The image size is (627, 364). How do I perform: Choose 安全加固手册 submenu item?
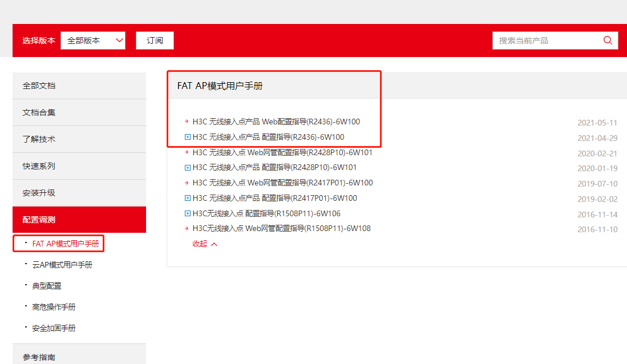pos(54,329)
